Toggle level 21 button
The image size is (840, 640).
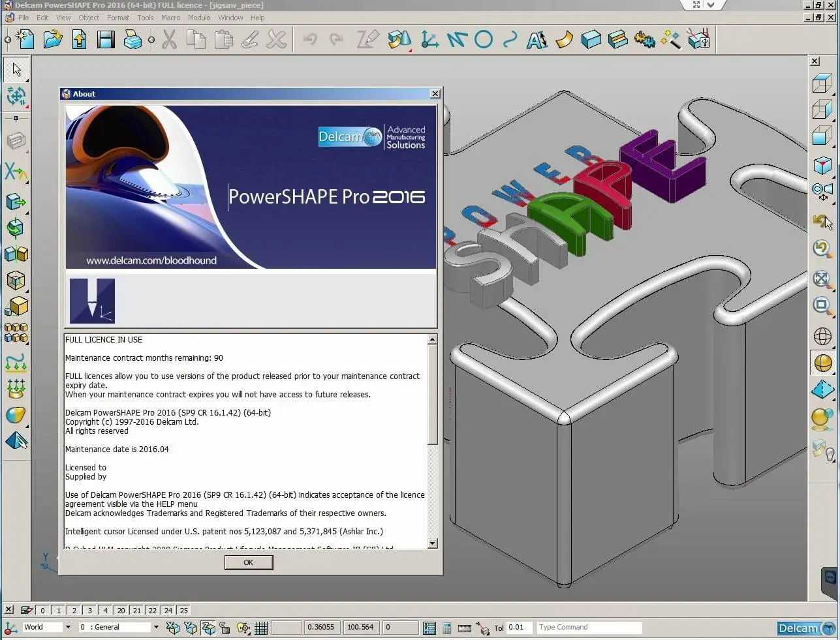(136, 611)
